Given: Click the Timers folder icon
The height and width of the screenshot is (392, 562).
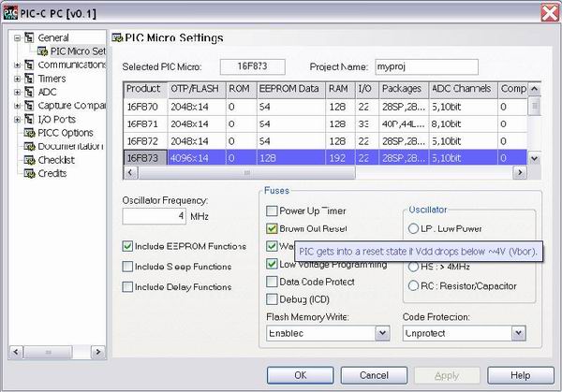Looking at the screenshot, I should click(x=29, y=79).
